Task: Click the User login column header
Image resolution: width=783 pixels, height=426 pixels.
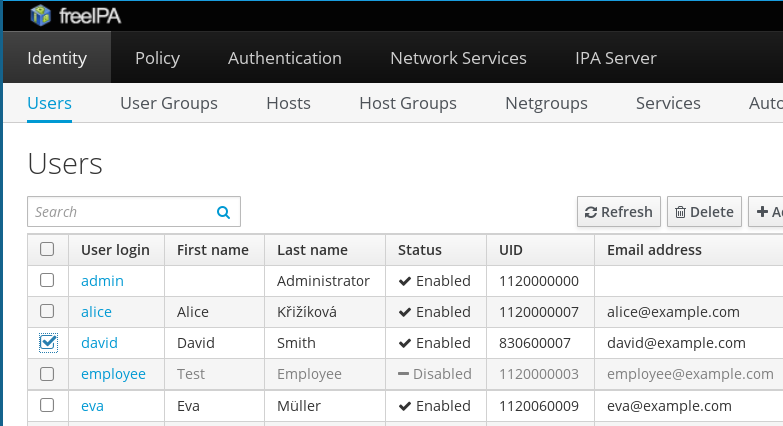Action: point(115,250)
